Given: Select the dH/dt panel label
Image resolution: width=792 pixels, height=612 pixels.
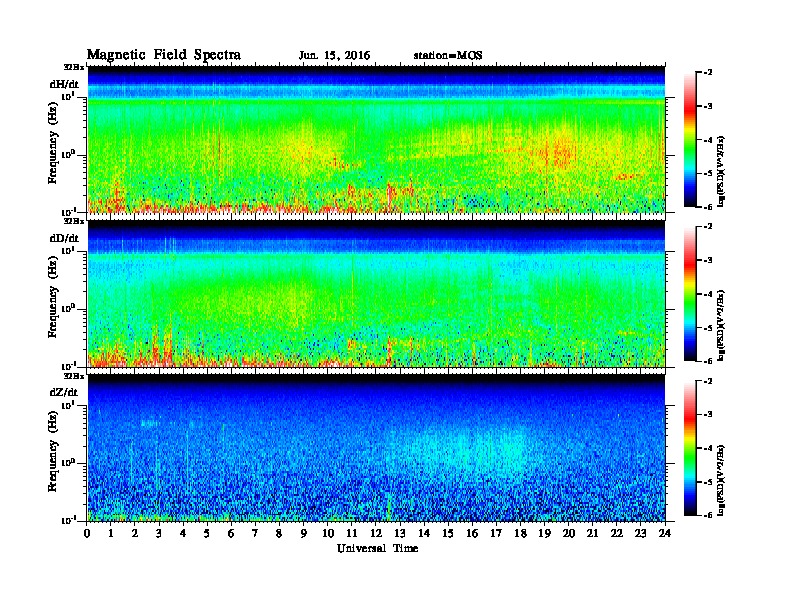Looking at the screenshot, I should (64, 84).
